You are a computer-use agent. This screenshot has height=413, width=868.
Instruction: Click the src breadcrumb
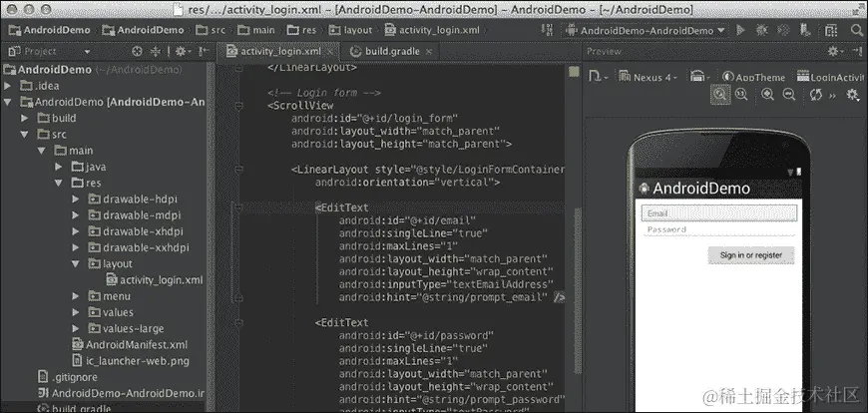[211, 31]
